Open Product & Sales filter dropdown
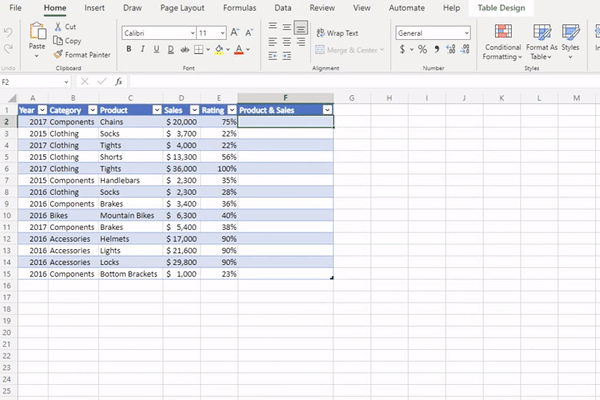The width and height of the screenshot is (600, 400). [x=327, y=110]
